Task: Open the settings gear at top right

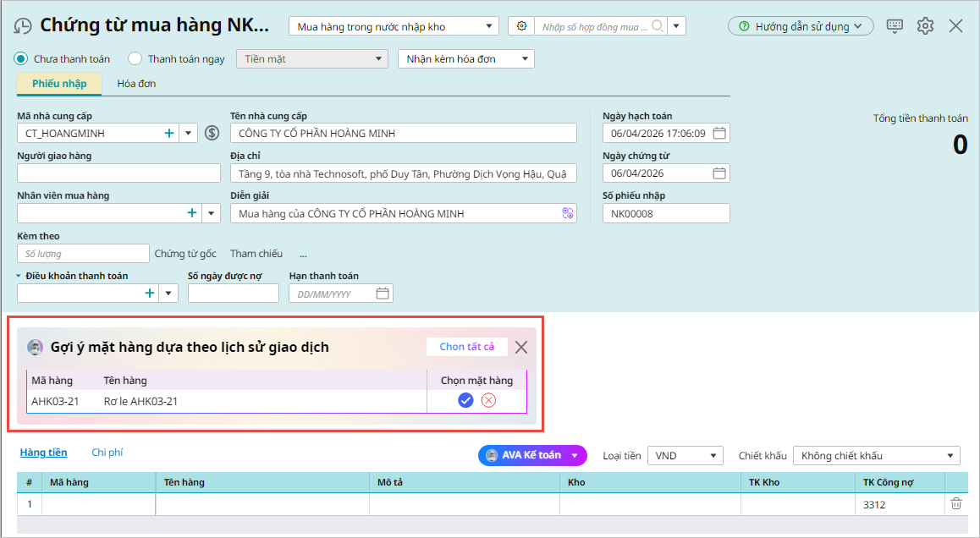Action: [925, 26]
